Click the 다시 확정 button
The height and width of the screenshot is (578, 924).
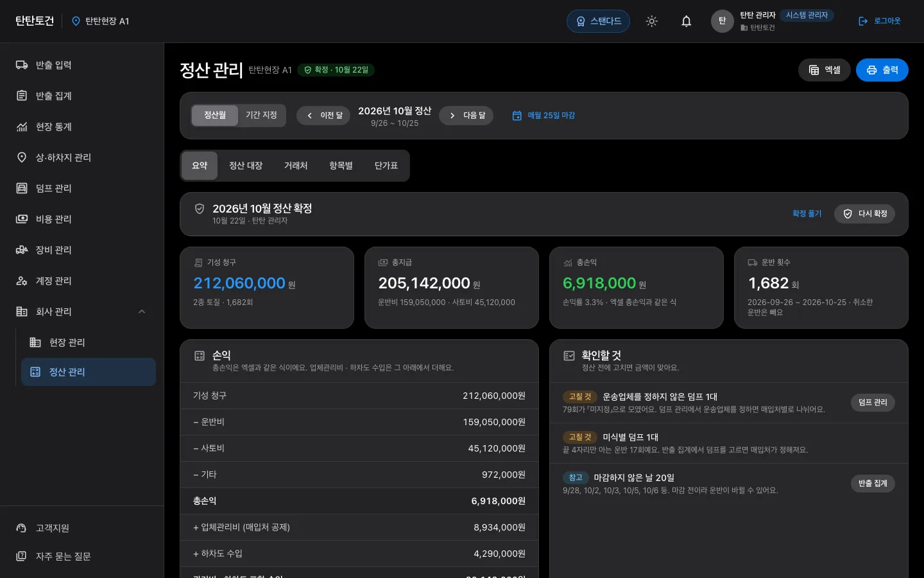(864, 214)
